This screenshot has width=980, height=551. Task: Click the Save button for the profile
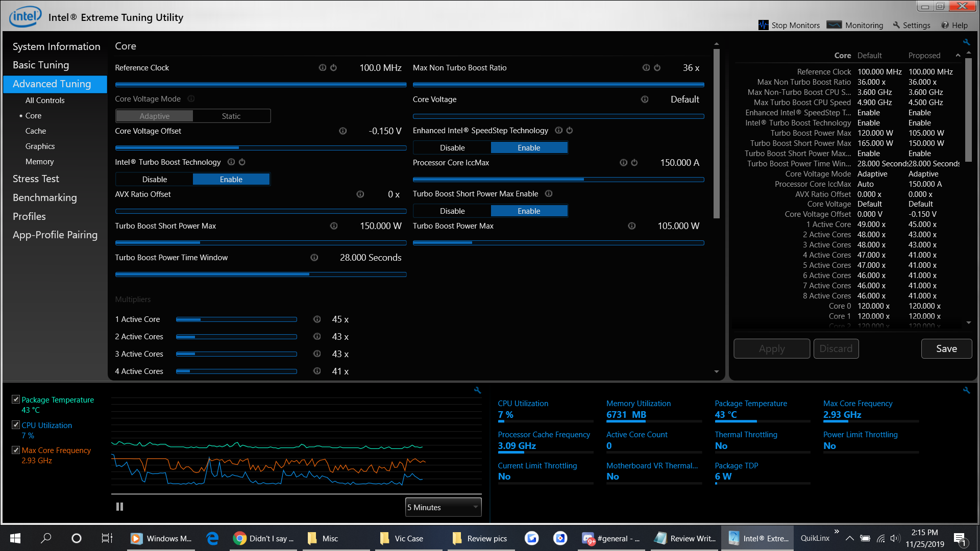tap(946, 349)
